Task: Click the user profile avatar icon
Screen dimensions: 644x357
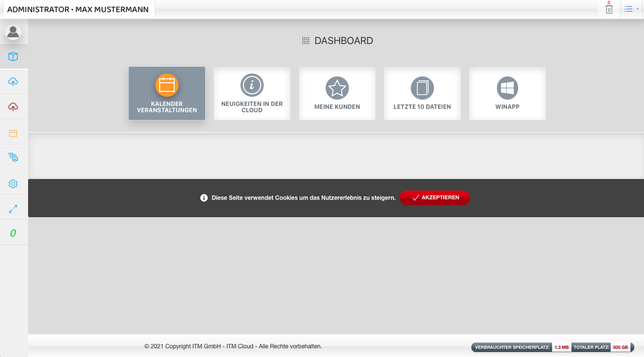Action: [x=13, y=32]
